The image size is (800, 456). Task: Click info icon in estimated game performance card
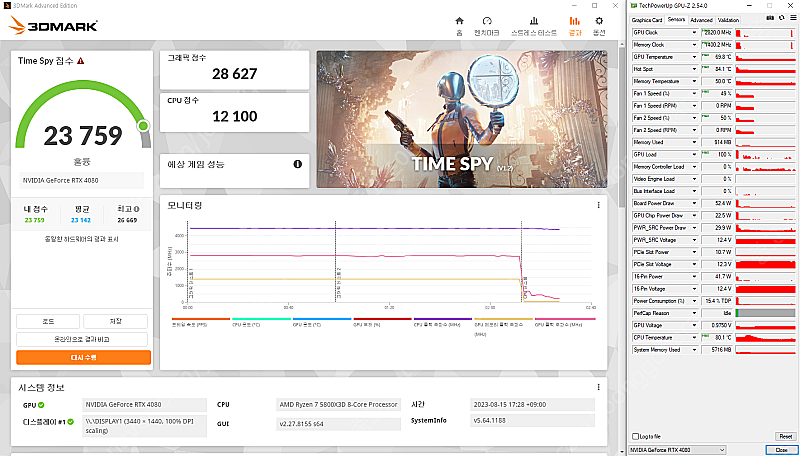[297, 164]
